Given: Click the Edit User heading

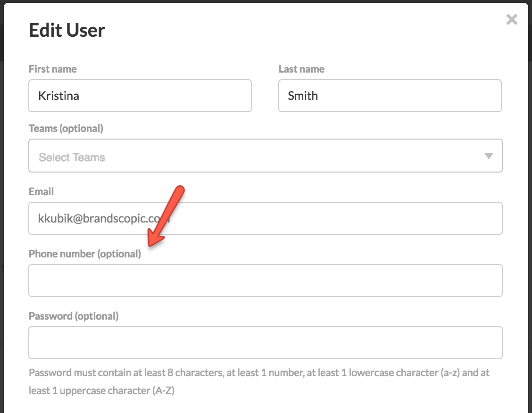Looking at the screenshot, I should [67, 30].
